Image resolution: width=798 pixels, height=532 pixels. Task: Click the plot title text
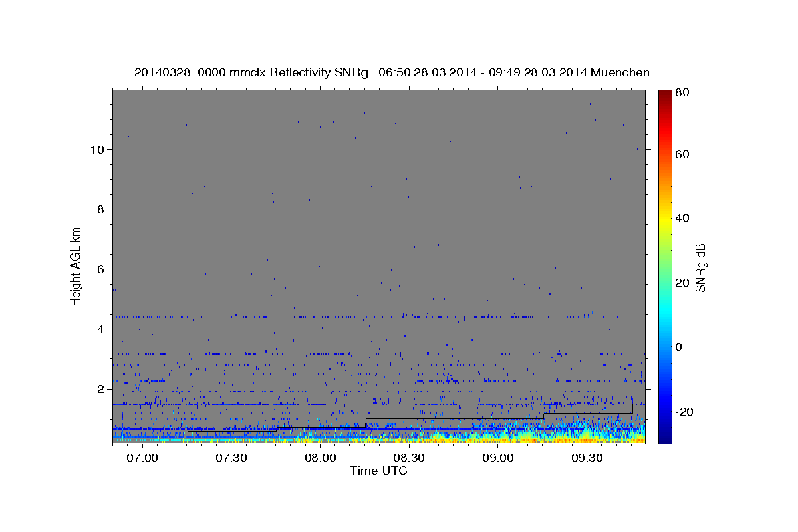coord(392,72)
